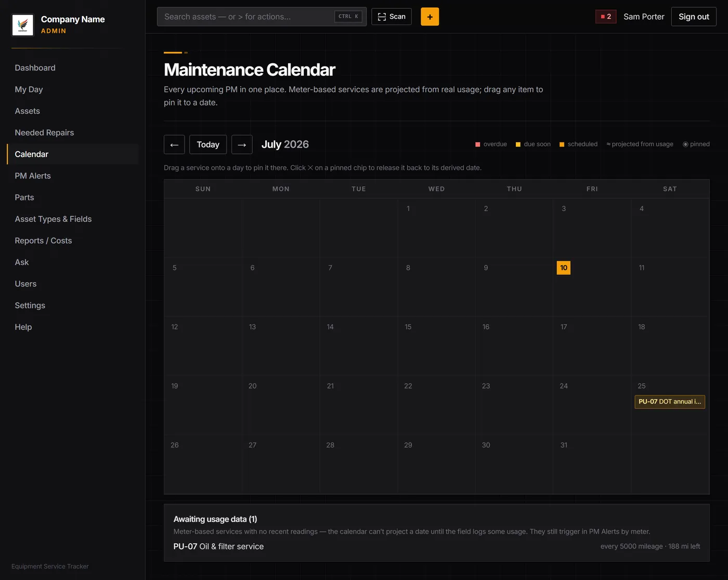Open the red alerts badge showing 2
Image resolution: width=728 pixels, height=580 pixels.
click(606, 17)
